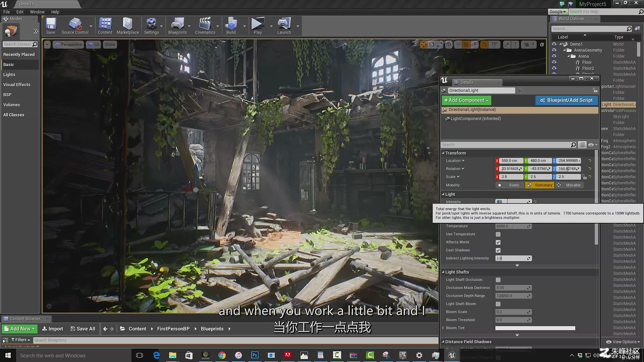
Task: Open Chrome from the taskbar
Action: [x=222, y=355]
